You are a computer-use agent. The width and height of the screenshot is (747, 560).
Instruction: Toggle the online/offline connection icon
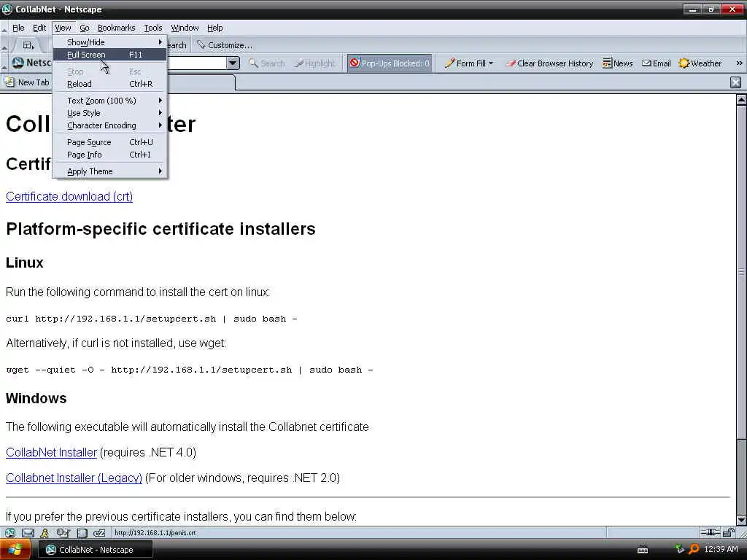(x=710, y=532)
